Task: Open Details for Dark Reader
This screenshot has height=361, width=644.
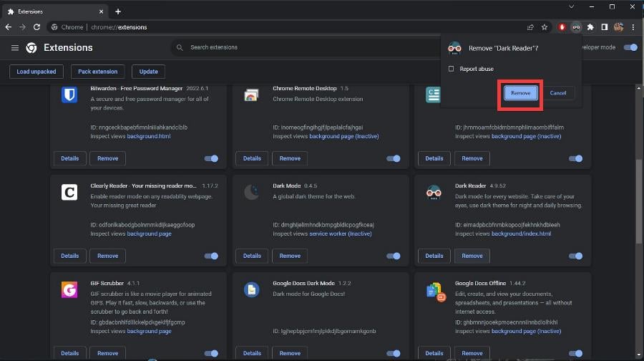Action: point(434,256)
